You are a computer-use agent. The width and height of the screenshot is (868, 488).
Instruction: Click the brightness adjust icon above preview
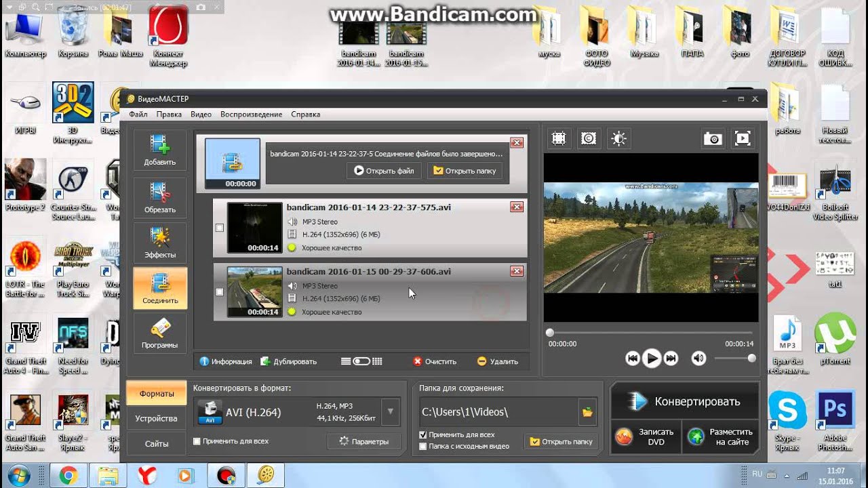[618, 138]
